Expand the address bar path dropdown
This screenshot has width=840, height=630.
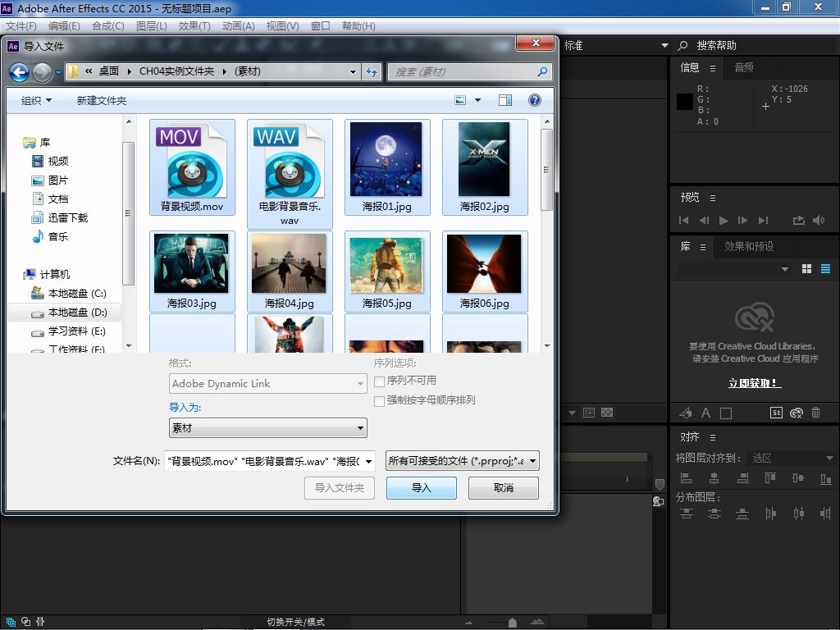coord(353,72)
